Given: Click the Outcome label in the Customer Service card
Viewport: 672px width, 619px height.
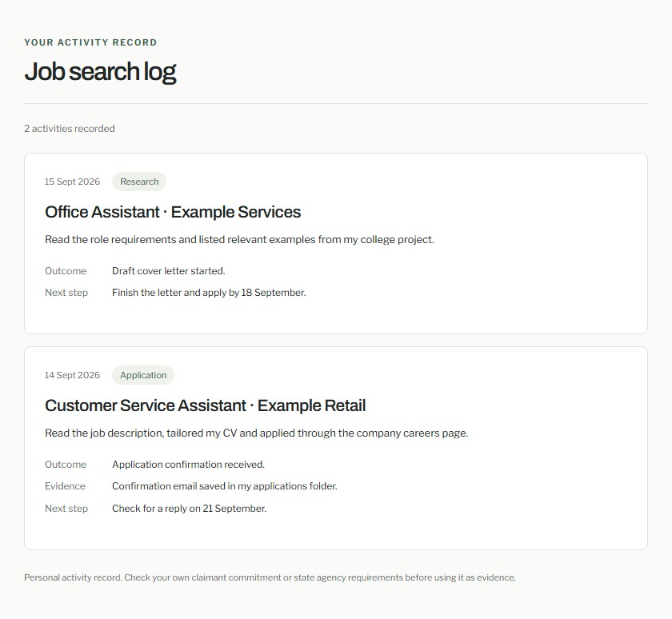Looking at the screenshot, I should pos(66,465).
